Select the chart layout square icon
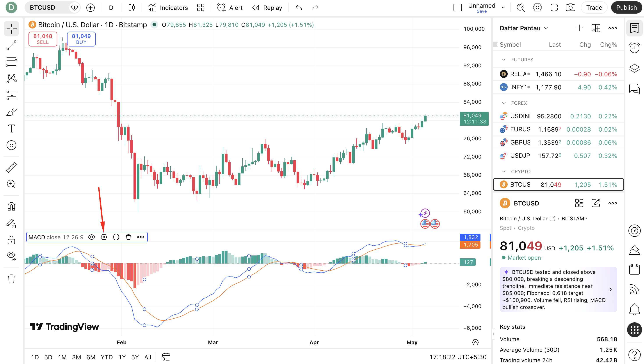The height and width of the screenshot is (364, 644). pos(457,7)
